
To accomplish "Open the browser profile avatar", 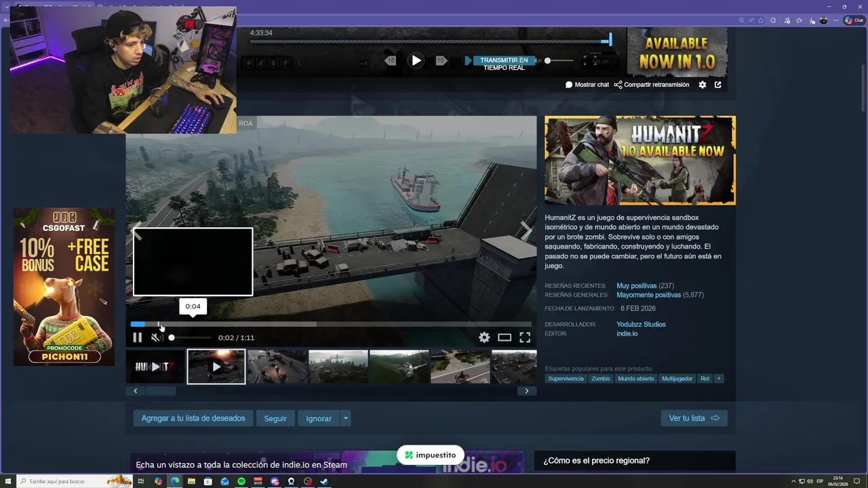I will [823, 21].
